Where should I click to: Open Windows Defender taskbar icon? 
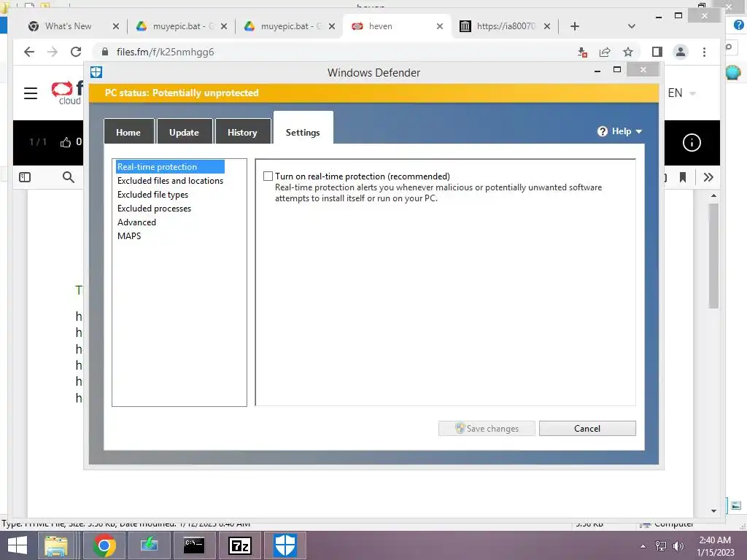coord(285,545)
